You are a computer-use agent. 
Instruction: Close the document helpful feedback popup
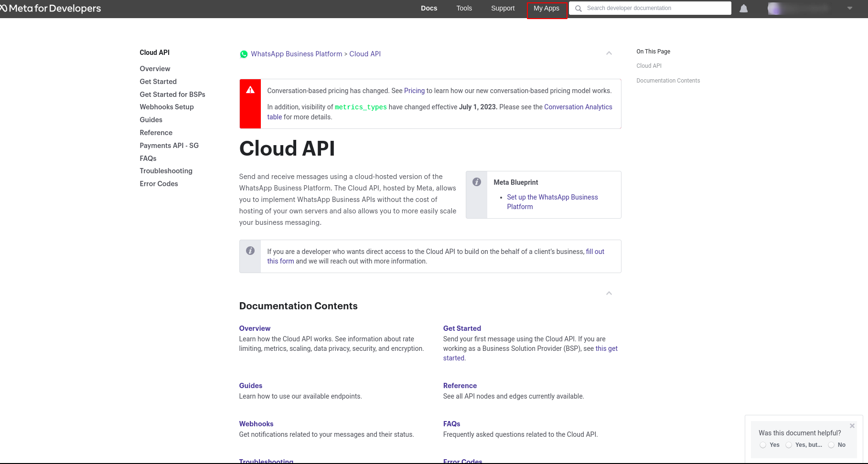point(852,426)
